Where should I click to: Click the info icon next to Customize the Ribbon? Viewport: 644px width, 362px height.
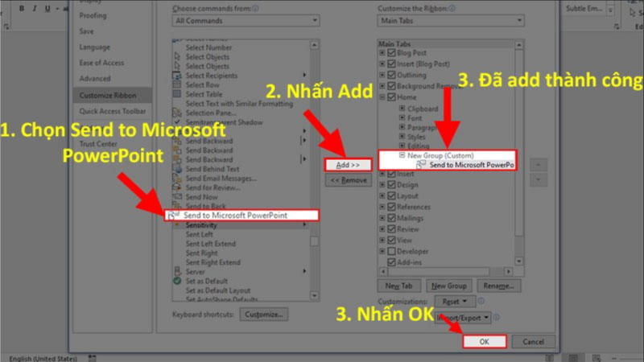point(452,8)
